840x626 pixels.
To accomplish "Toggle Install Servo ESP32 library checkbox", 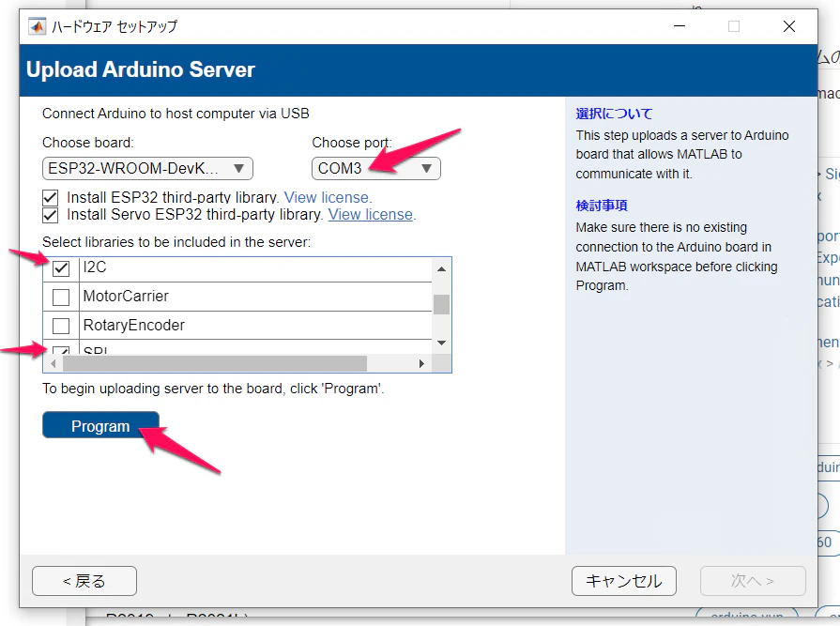I will 51,215.
